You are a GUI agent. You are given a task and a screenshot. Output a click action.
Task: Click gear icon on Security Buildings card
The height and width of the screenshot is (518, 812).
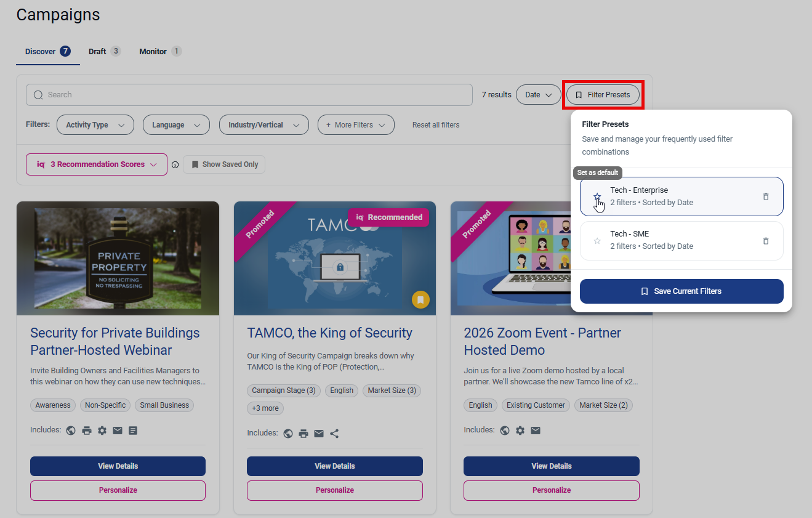pos(102,431)
